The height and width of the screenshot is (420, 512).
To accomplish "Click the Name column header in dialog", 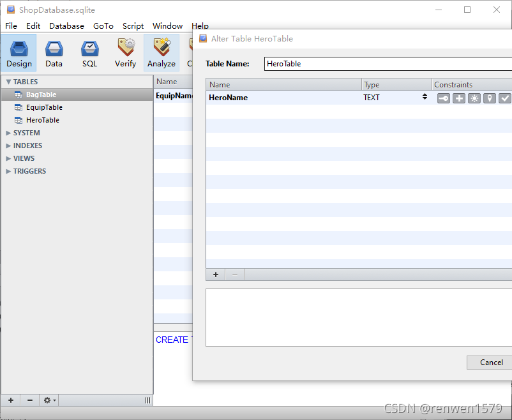I will [x=283, y=85].
